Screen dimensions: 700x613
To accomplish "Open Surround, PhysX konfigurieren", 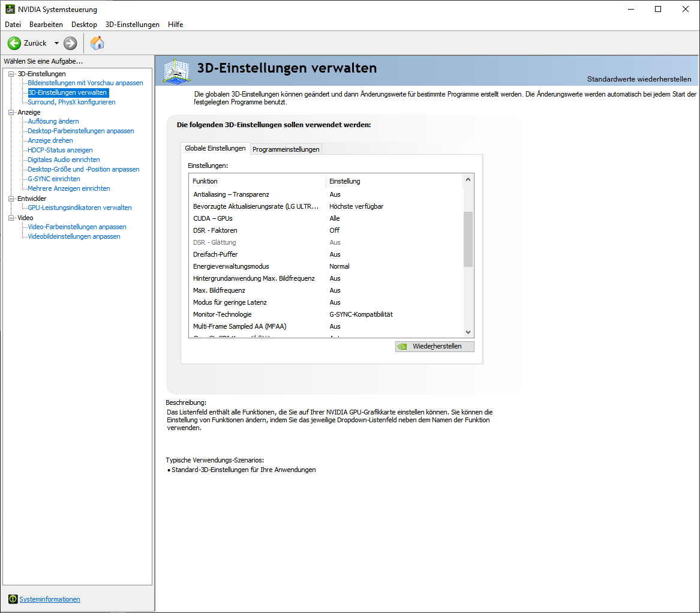I will [x=71, y=102].
